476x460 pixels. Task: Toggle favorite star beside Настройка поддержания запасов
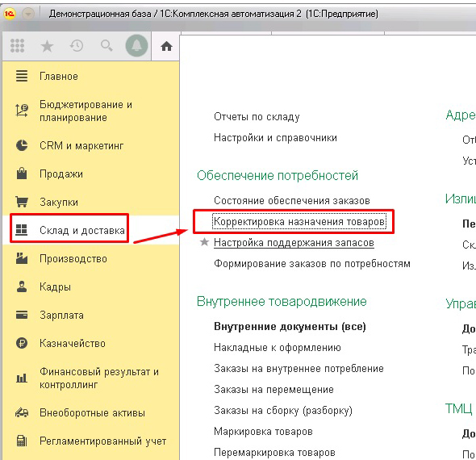tap(205, 242)
